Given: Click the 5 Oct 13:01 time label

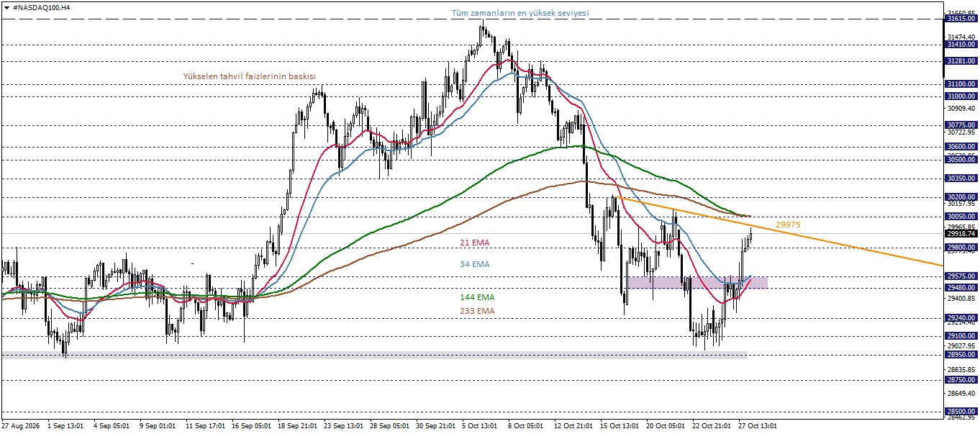Looking at the screenshot, I should coord(480,426).
